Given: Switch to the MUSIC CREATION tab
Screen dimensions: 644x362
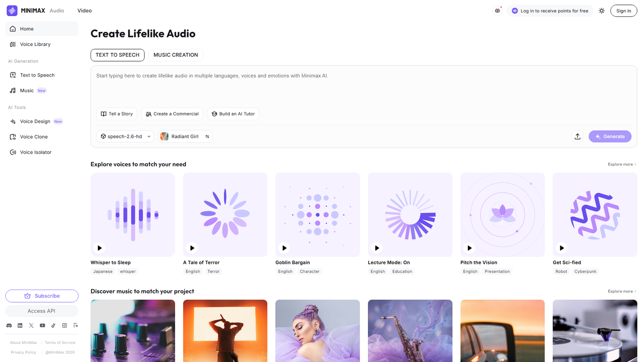Looking at the screenshot, I should pos(175,55).
